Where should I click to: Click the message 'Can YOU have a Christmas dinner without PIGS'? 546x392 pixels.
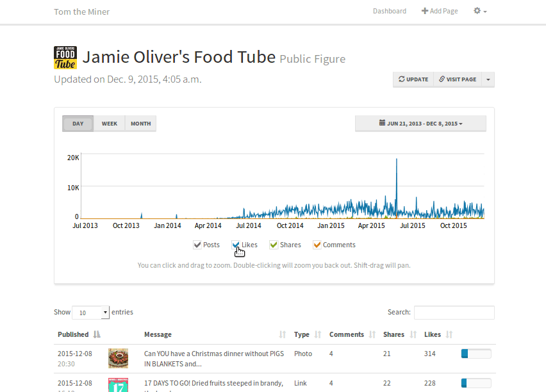pyautogui.click(x=214, y=354)
